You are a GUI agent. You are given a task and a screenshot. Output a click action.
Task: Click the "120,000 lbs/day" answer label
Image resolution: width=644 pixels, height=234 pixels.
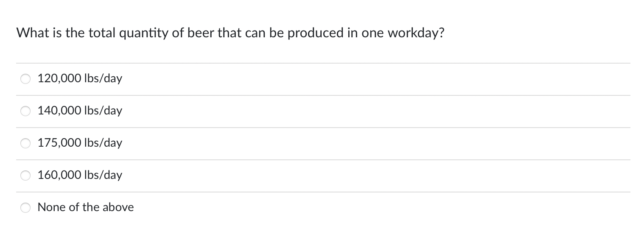pyautogui.click(x=80, y=79)
